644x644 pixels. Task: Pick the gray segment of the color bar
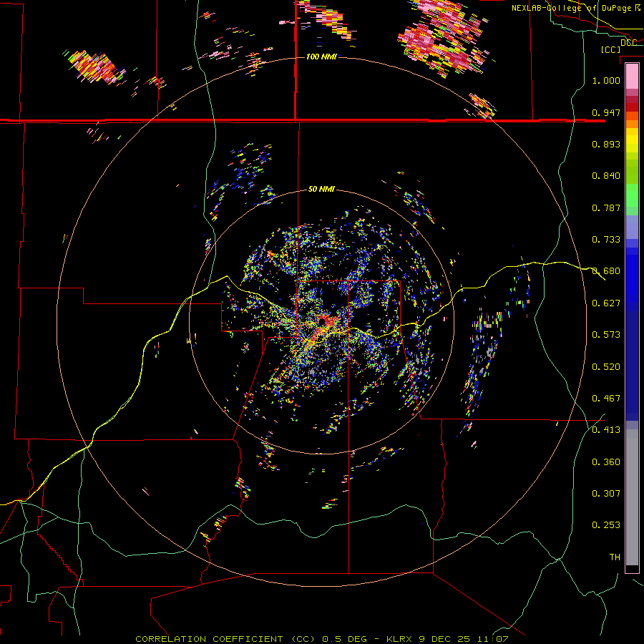pyautogui.click(x=632, y=497)
